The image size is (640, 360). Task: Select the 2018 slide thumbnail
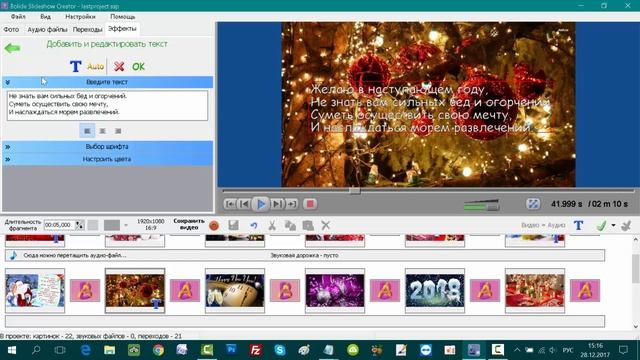coord(435,291)
